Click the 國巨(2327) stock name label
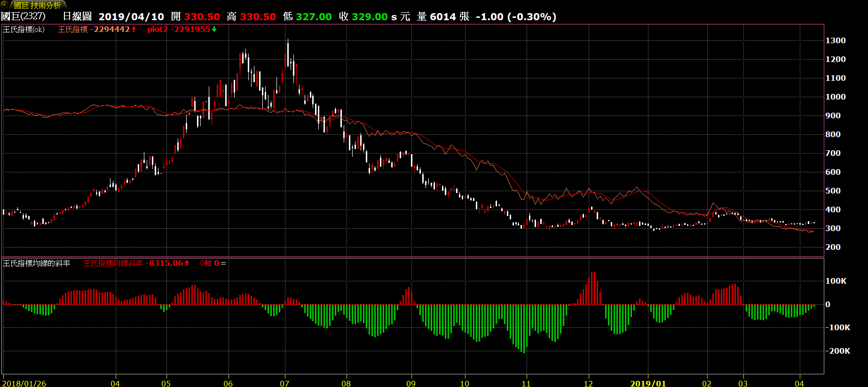This screenshot has height=387, width=868. (24, 16)
